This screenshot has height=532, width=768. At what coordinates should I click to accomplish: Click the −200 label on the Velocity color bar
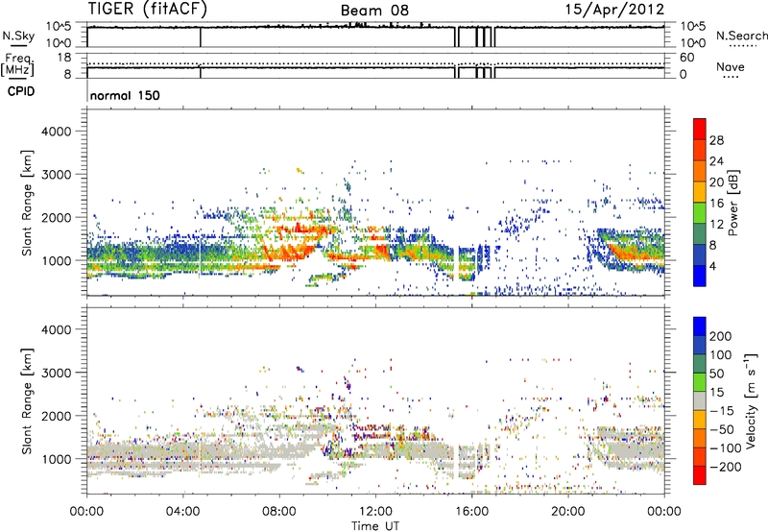(725, 467)
